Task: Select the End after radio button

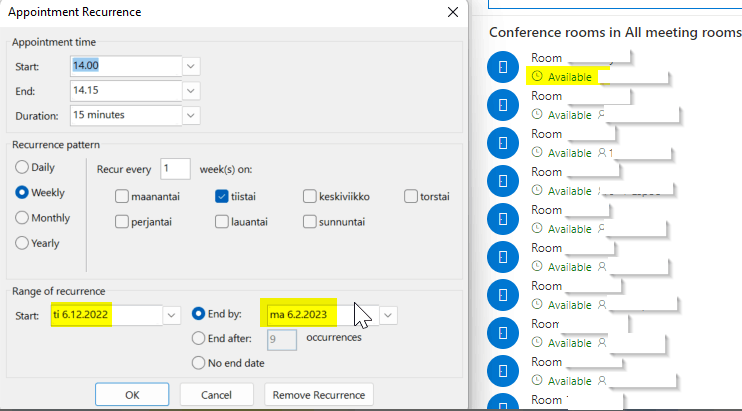Action: click(x=198, y=338)
